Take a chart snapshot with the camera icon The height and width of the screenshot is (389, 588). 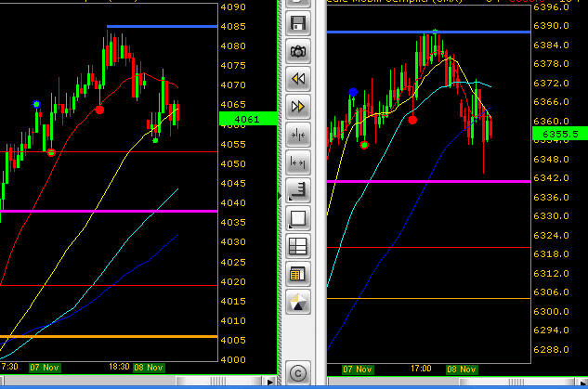[x=298, y=51]
